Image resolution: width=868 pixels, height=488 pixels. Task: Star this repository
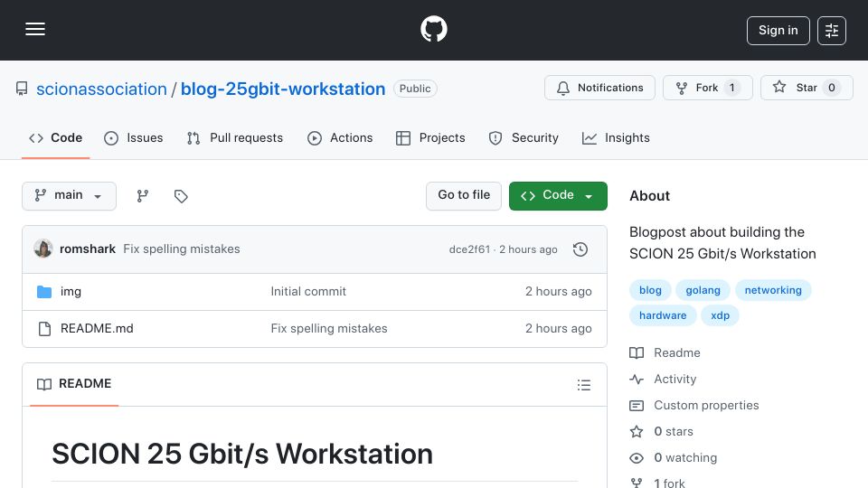tap(807, 88)
